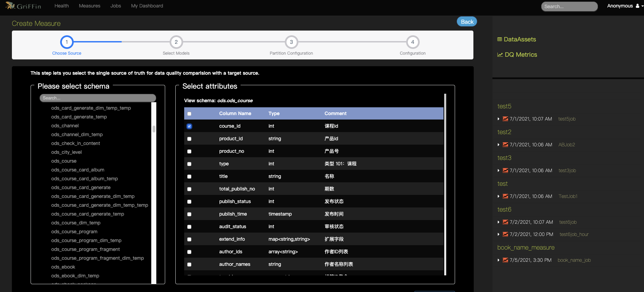Click the DataAssets table icon
Screen dimensions: 644x292
pyautogui.click(x=500, y=39)
